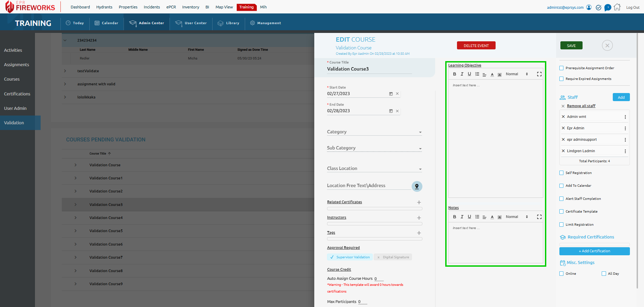Viewport: 644px width, 307px height.
Task: Choose text color in Learning Objective toolbar
Action: pyautogui.click(x=492, y=75)
